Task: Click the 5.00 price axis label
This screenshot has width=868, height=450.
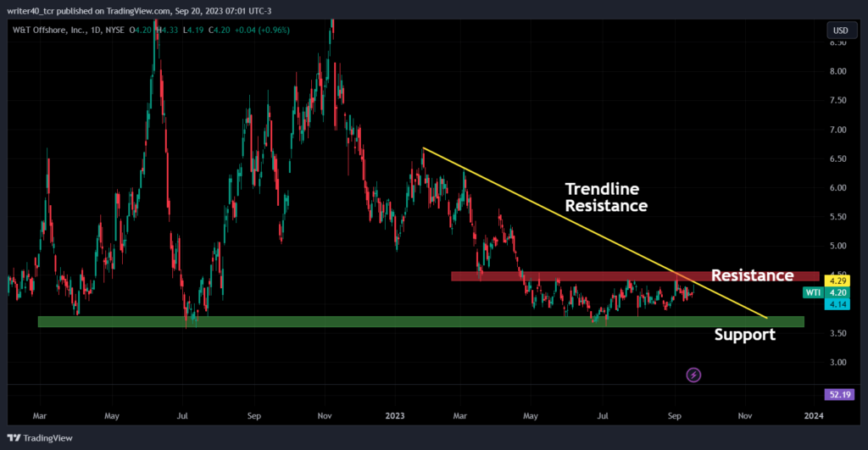Action: coord(838,246)
